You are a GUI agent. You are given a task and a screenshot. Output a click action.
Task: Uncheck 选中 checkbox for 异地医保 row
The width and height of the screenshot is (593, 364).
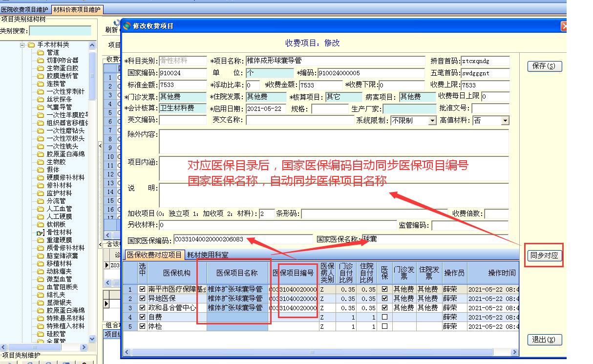pos(143,299)
